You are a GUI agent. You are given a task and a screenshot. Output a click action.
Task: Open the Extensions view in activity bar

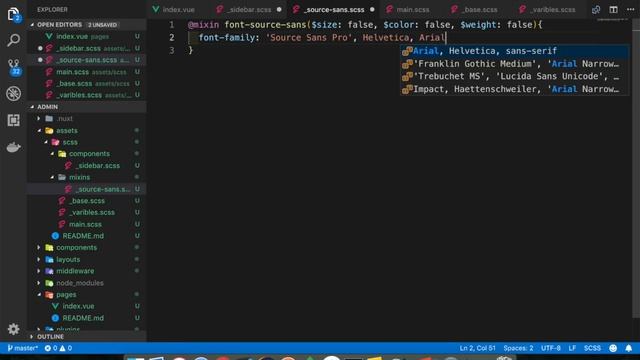coord(13,120)
